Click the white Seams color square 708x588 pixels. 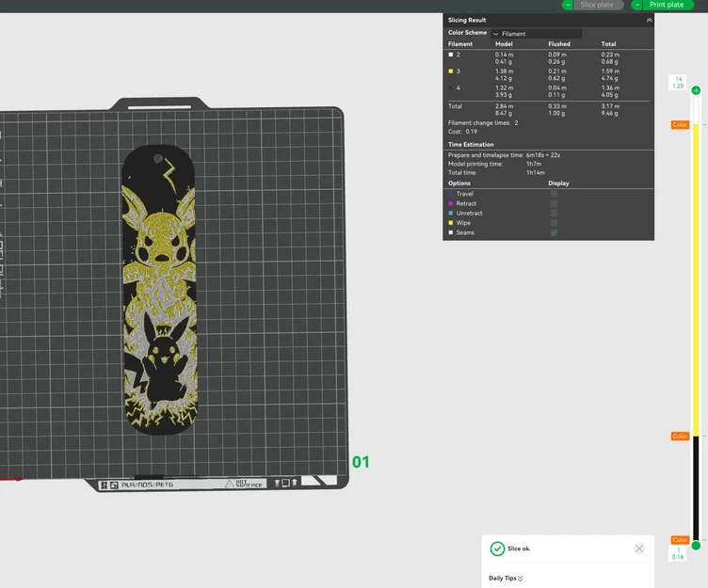[451, 233]
